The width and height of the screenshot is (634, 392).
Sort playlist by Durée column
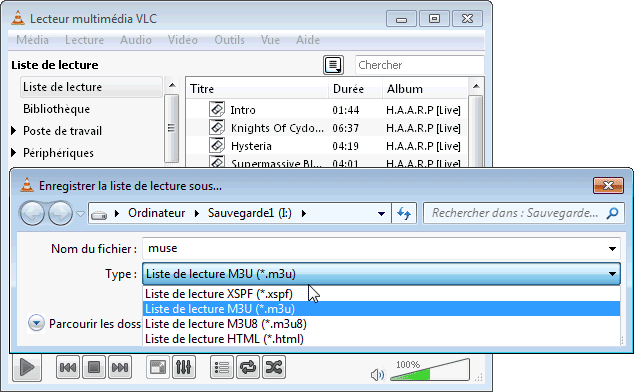(355, 89)
